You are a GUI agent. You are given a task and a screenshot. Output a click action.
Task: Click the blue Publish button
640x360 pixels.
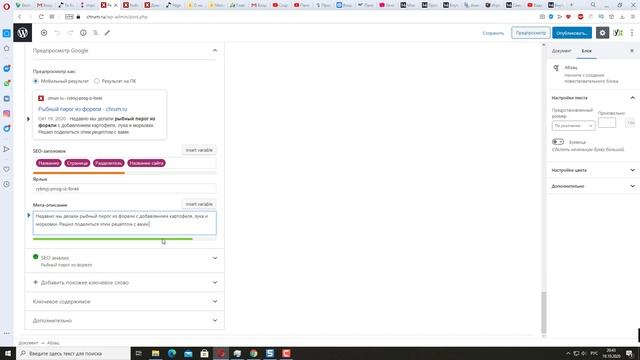(x=572, y=33)
